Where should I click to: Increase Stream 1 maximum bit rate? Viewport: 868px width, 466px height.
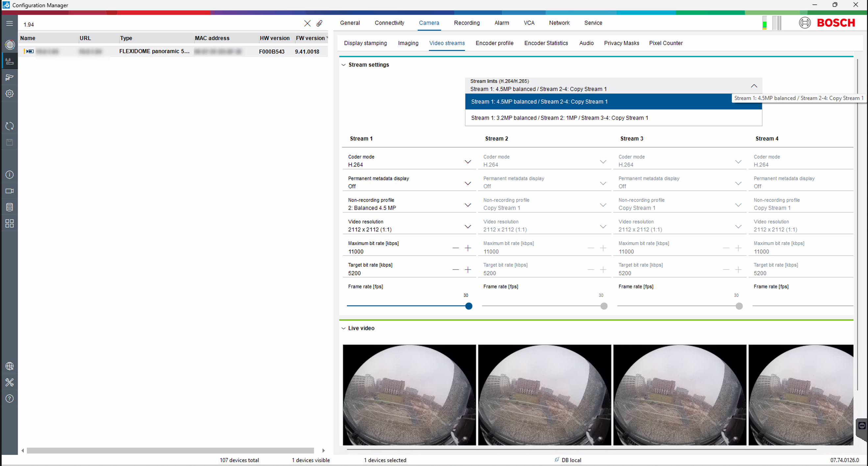point(468,248)
